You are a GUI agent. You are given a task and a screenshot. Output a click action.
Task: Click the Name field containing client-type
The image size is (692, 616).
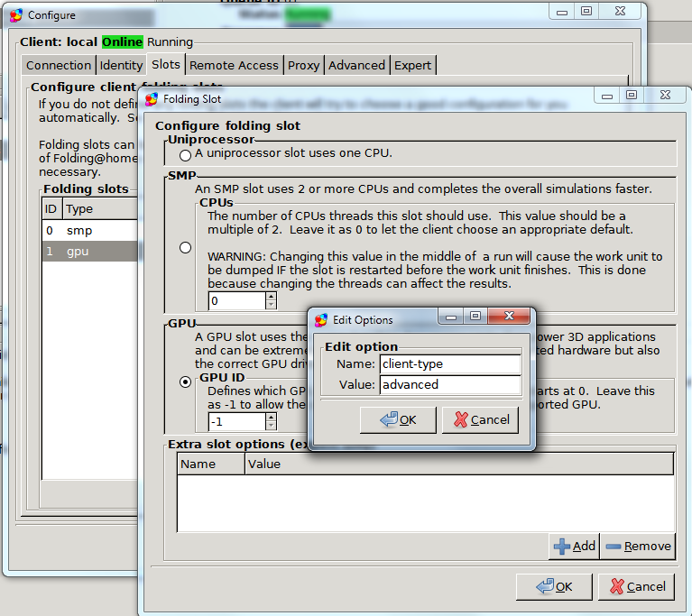tap(450, 364)
